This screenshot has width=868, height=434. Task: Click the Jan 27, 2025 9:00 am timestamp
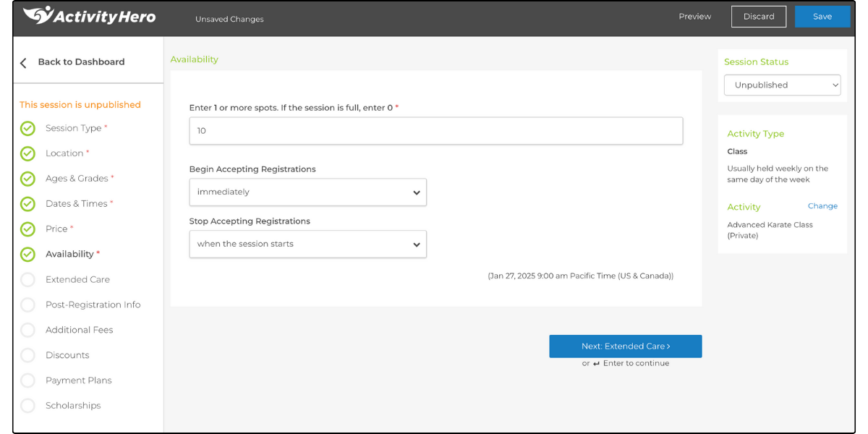(x=581, y=276)
